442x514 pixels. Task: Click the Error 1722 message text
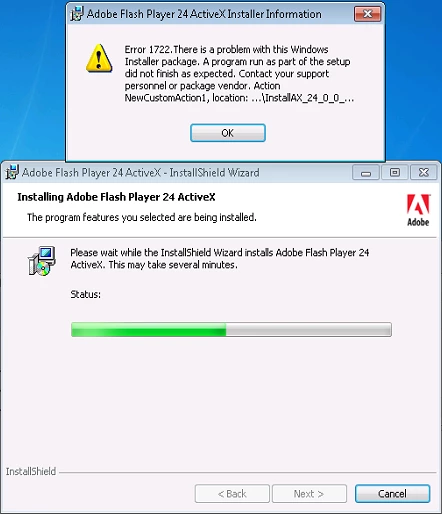(x=239, y=74)
